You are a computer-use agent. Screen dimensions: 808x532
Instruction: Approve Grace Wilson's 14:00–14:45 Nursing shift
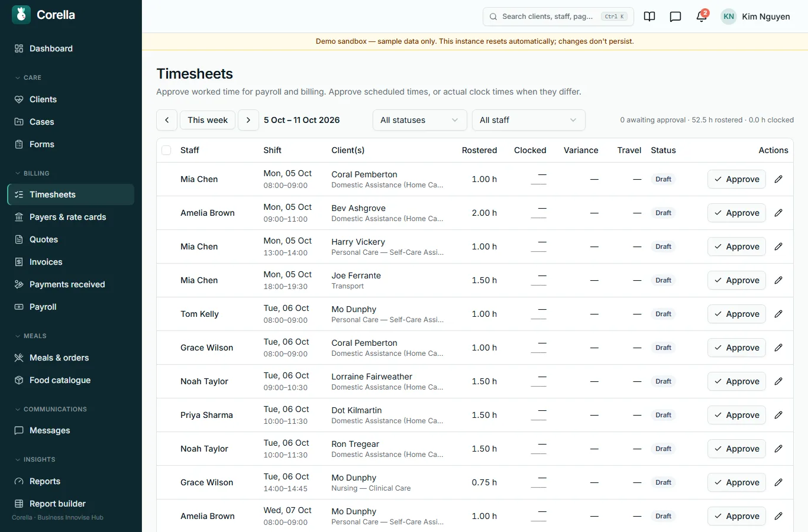coord(736,482)
